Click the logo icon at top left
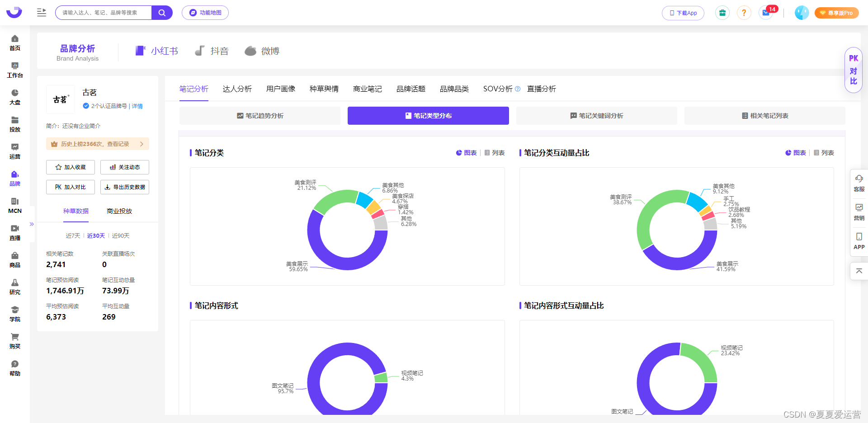Screen dimensions: 868x423 (14, 12)
